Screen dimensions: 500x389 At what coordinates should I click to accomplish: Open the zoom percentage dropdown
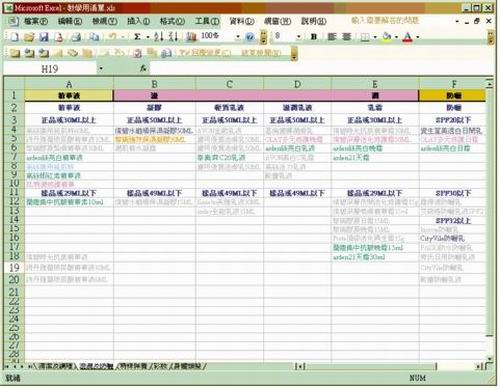pyautogui.click(x=238, y=36)
